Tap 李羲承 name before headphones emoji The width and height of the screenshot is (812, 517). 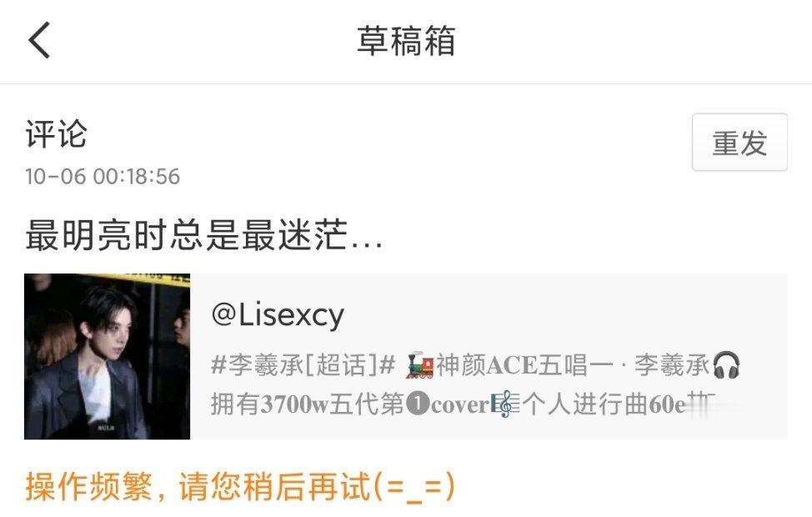672,364
